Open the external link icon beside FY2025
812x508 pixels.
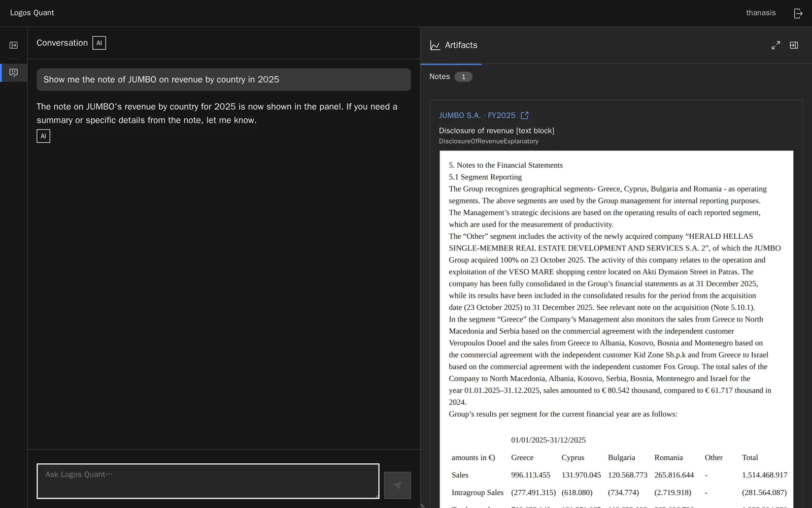coord(525,115)
